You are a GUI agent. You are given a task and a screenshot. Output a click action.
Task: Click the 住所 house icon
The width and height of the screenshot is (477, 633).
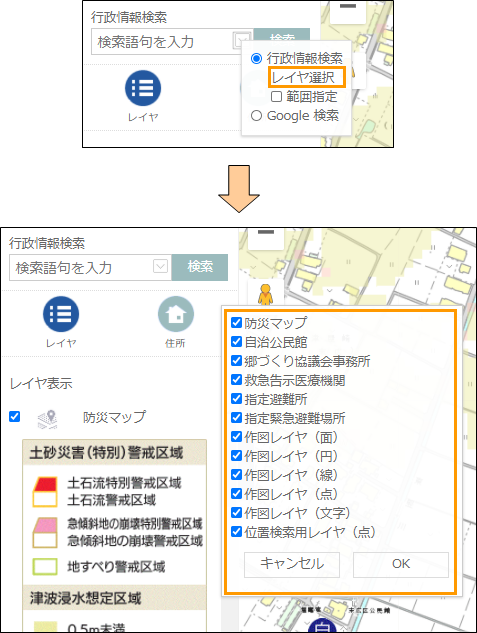(x=176, y=314)
